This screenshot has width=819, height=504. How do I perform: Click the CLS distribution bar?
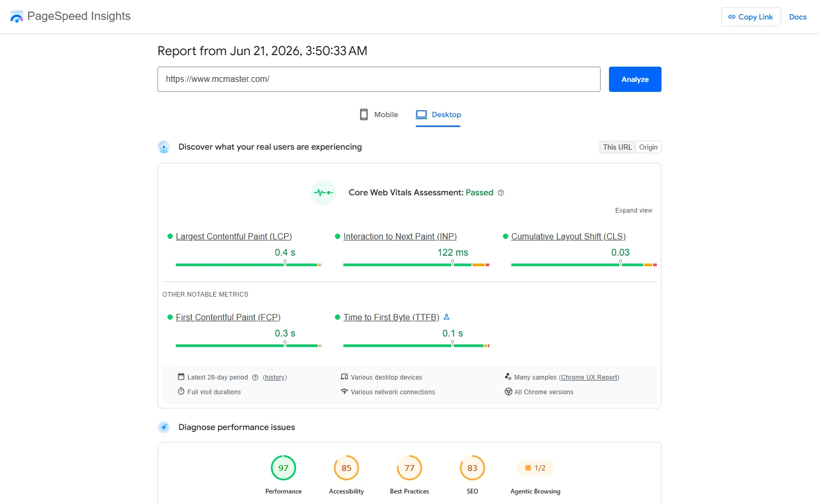[x=584, y=265]
